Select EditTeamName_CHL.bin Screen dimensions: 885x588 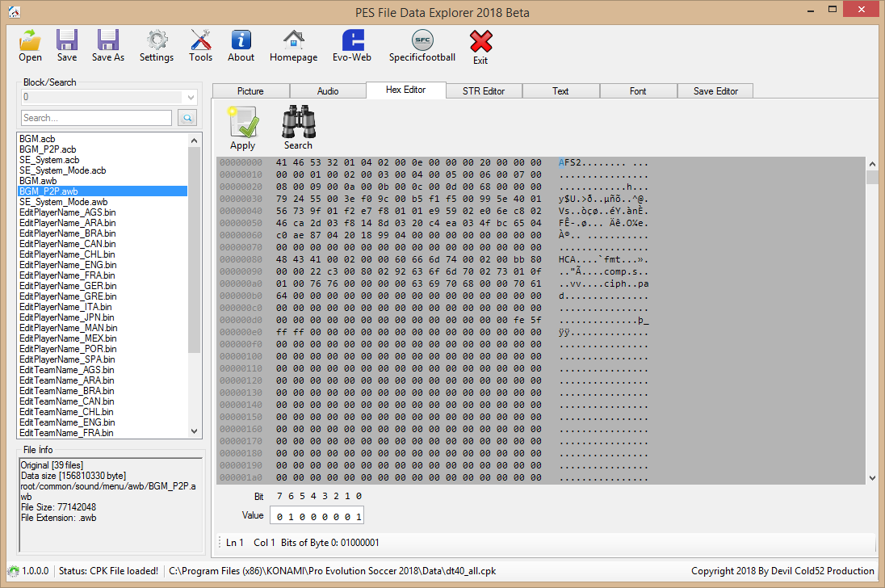(66, 412)
